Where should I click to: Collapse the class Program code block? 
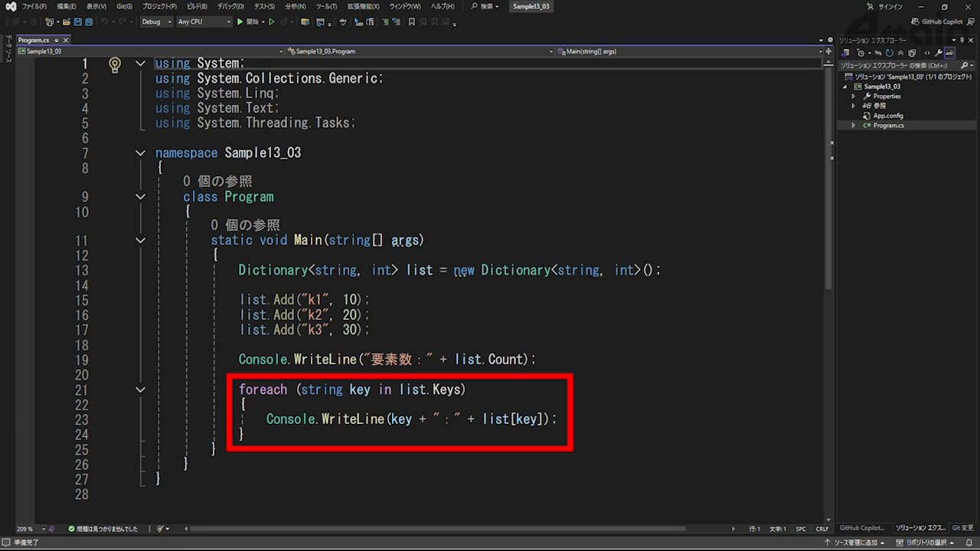click(140, 197)
